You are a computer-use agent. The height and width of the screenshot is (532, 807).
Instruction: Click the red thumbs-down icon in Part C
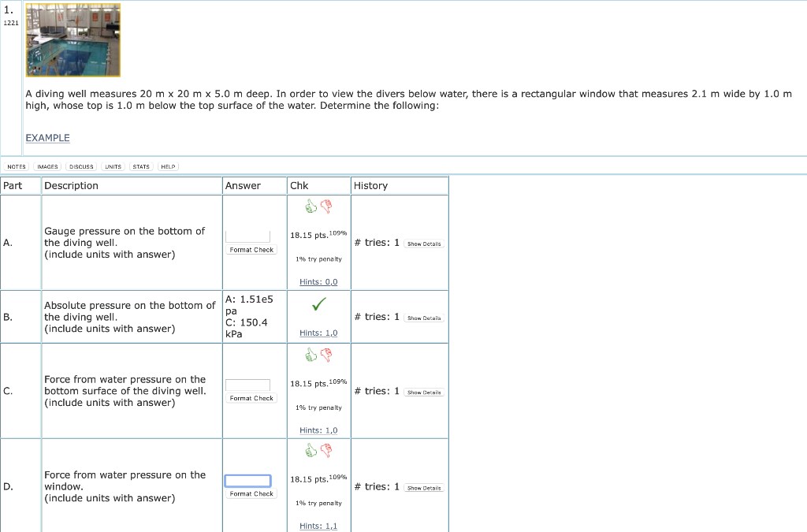(x=327, y=354)
